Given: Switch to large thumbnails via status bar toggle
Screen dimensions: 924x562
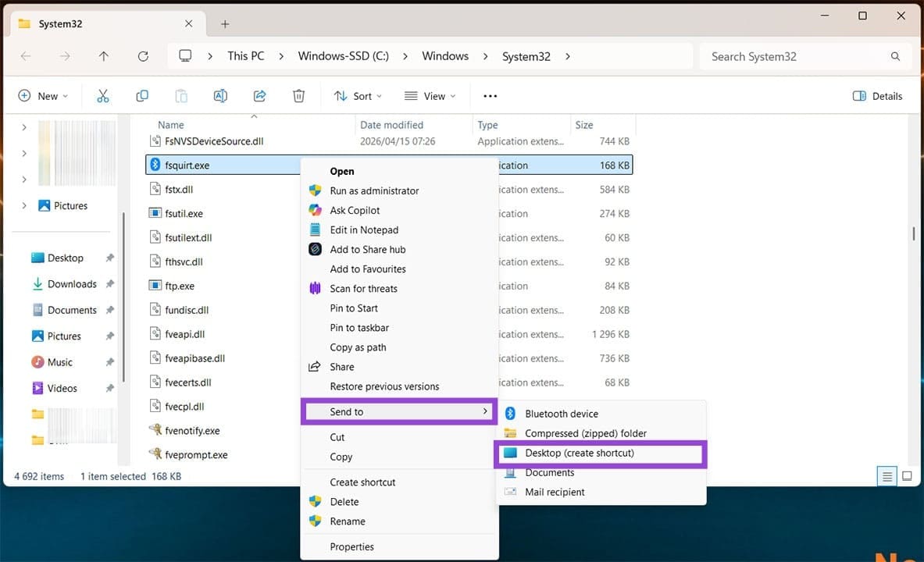Looking at the screenshot, I should (x=907, y=476).
